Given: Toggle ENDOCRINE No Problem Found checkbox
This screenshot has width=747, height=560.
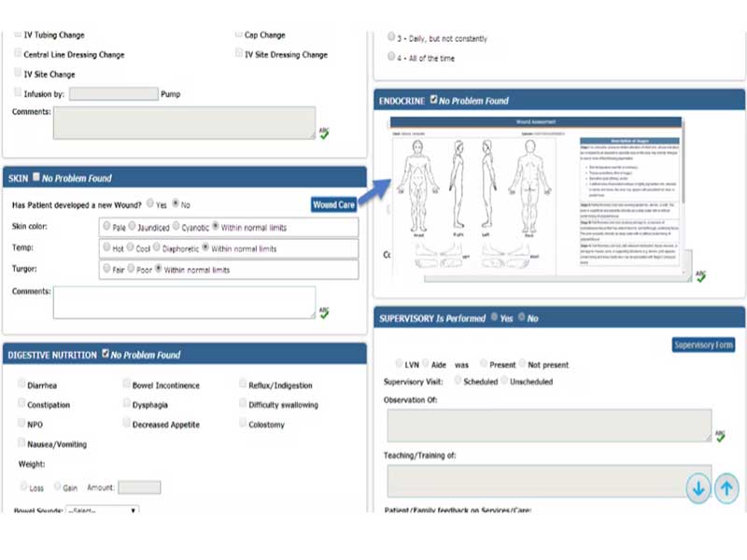Looking at the screenshot, I should tap(433, 99).
